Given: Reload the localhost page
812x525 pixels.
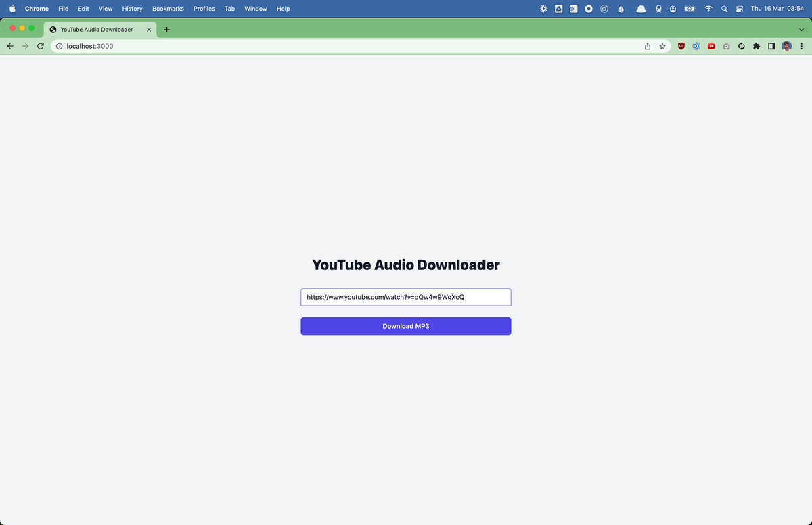Looking at the screenshot, I should 41,46.
